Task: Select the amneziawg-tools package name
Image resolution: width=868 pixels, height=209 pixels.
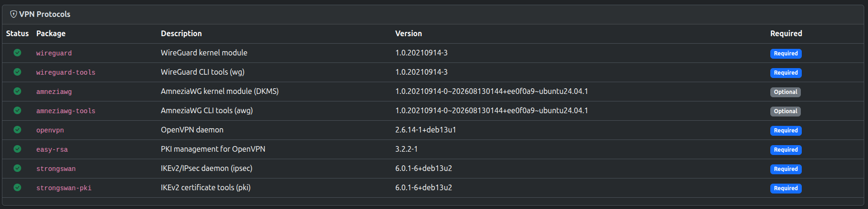Action: click(x=66, y=111)
